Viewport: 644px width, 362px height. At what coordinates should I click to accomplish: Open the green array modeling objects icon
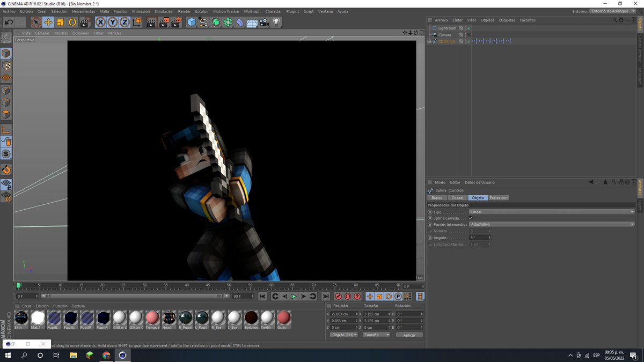228,22
